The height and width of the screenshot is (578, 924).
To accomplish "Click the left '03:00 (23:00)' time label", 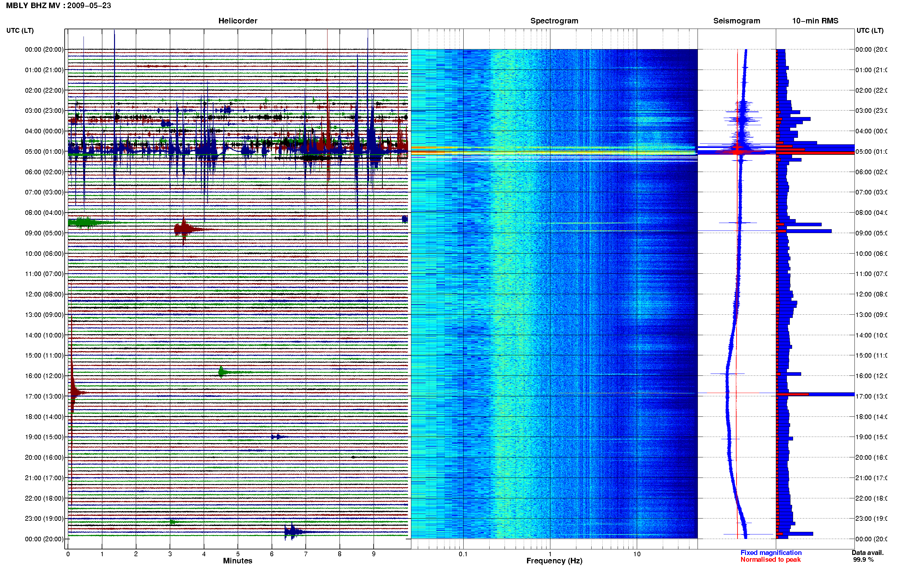I will coord(44,111).
